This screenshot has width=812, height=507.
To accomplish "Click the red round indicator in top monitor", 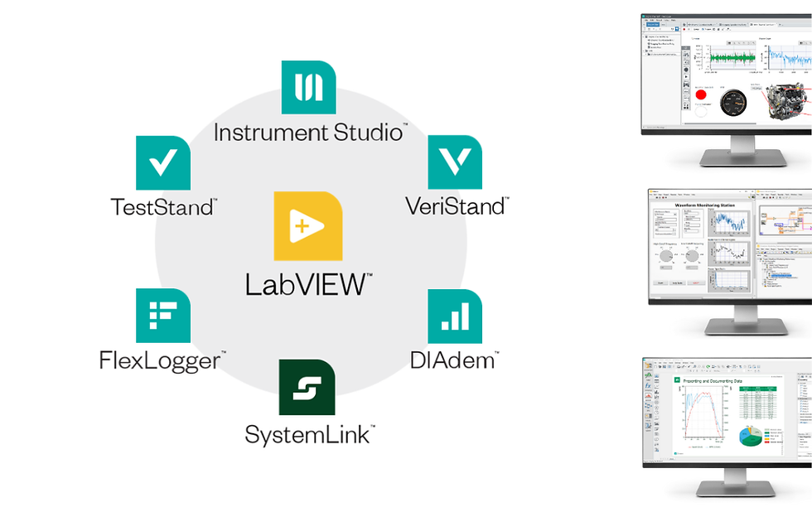I will pyautogui.click(x=701, y=94).
